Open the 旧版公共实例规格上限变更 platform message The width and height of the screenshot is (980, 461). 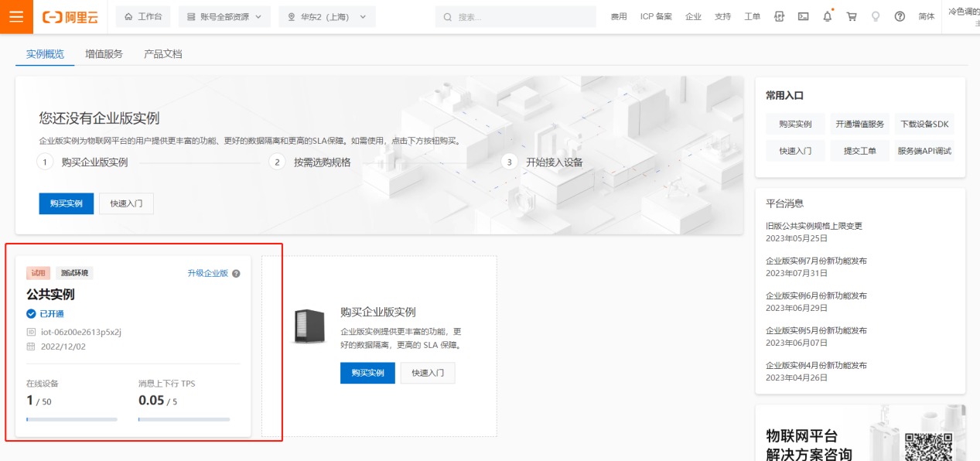click(x=814, y=226)
